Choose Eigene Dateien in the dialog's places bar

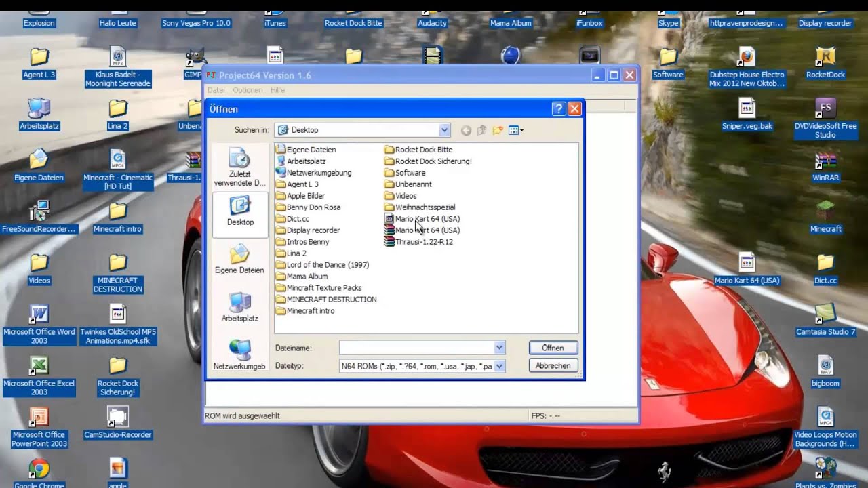tap(239, 260)
